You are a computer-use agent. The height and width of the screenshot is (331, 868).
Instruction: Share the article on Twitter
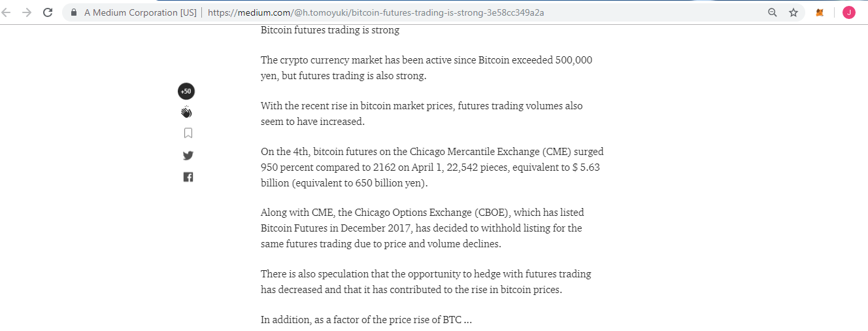tap(188, 156)
